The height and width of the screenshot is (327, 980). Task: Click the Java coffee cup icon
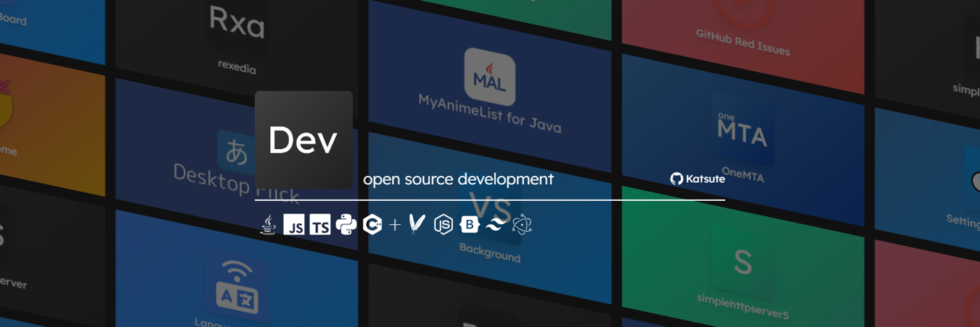[x=267, y=225]
